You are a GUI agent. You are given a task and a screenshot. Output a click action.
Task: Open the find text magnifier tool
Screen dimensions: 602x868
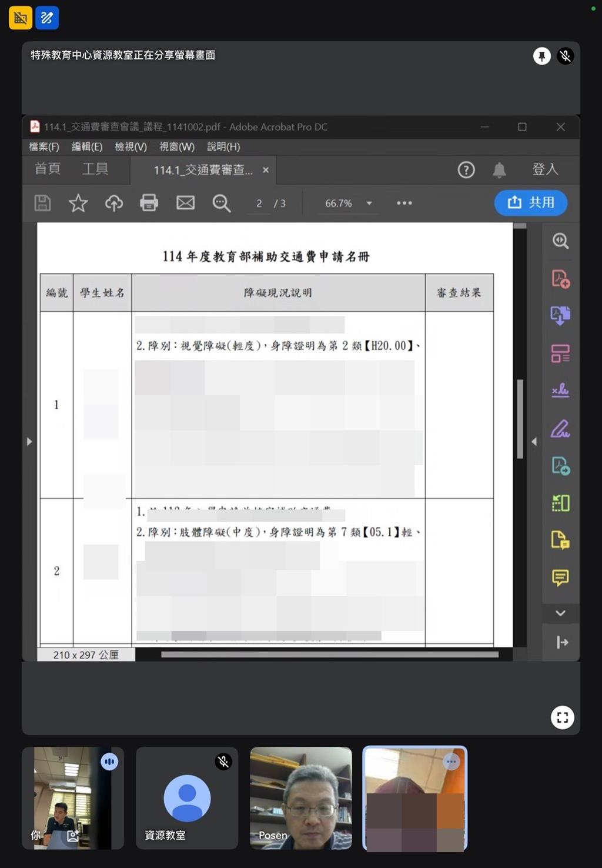click(x=221, y=203)
